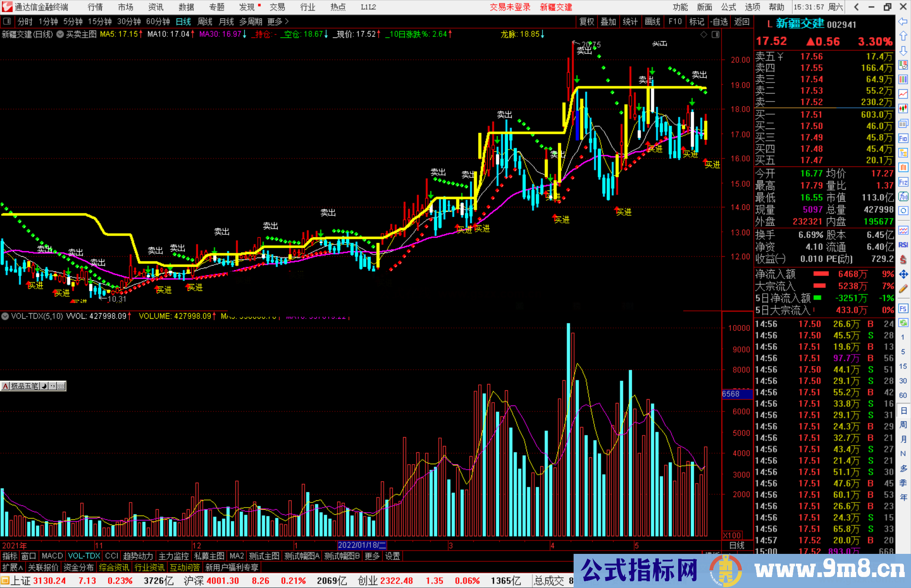Select the pencil drawing tool icon
911x588 pixels.
tap(903, 289)
